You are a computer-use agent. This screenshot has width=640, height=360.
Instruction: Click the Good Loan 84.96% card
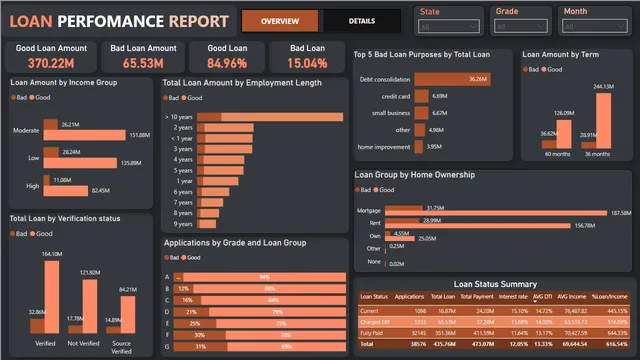(227, 57)
